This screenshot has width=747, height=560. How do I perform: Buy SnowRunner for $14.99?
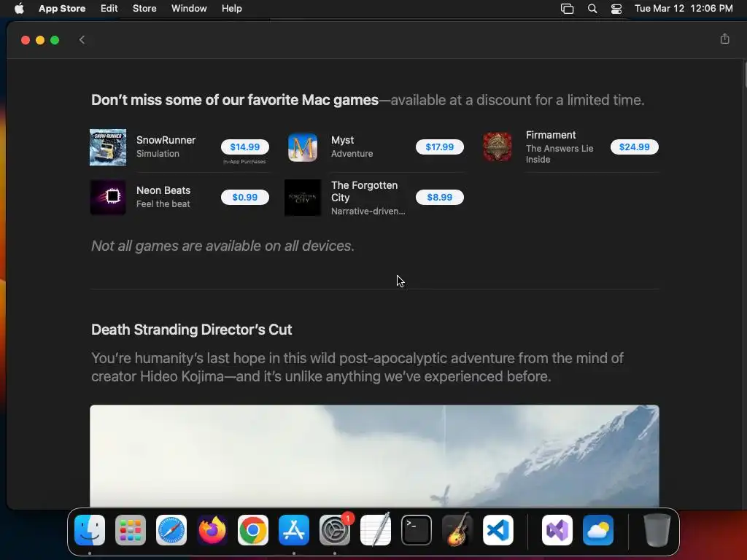[x=245, y=147]
